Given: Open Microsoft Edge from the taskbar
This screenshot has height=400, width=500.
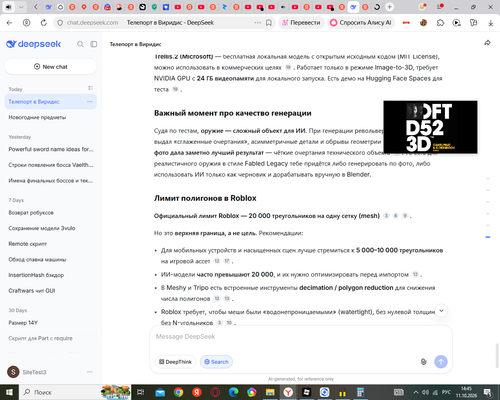Looking at the screenshot, I should click(x=233, y=392).
